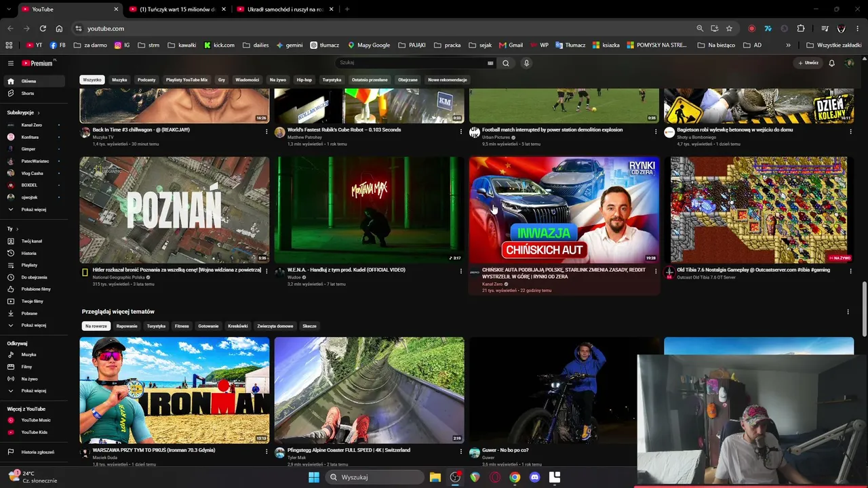Open options for Przeglądaj więcej tematów section
The image size is (868, 488).
848,312
